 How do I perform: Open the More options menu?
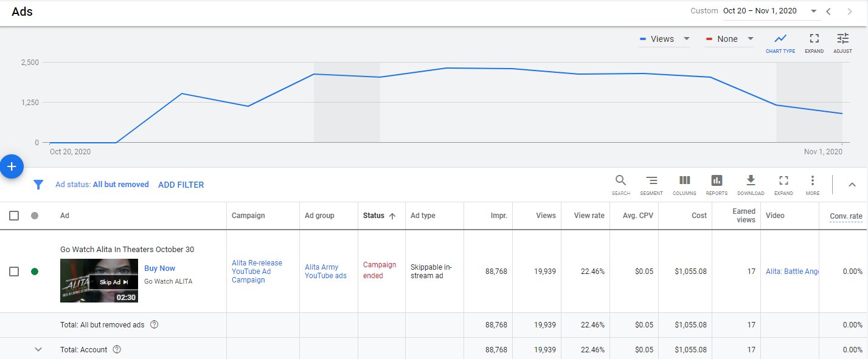click(812, 180)
